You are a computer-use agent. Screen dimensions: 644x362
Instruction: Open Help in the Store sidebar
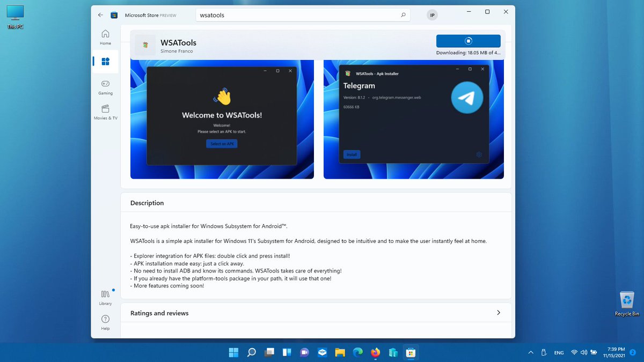[x=105, y=322]
